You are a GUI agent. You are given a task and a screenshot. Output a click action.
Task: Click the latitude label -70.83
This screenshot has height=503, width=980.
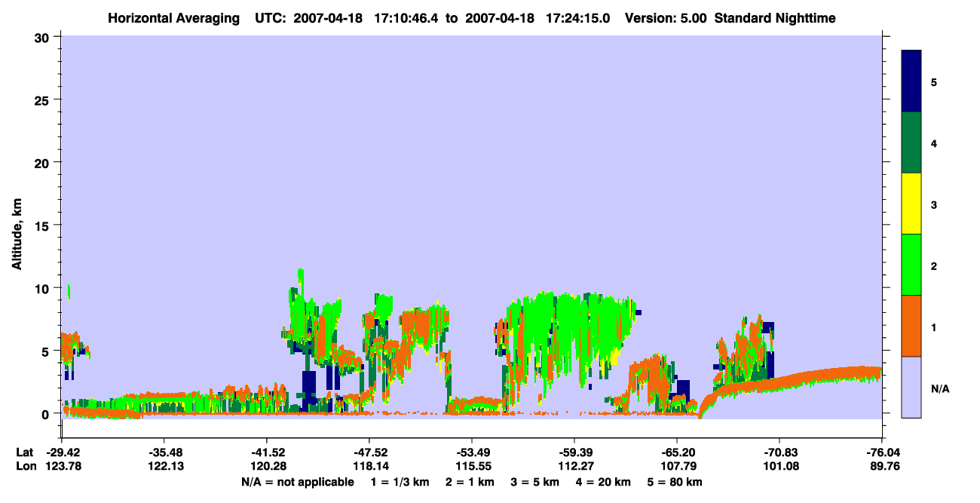coord(779,453)
